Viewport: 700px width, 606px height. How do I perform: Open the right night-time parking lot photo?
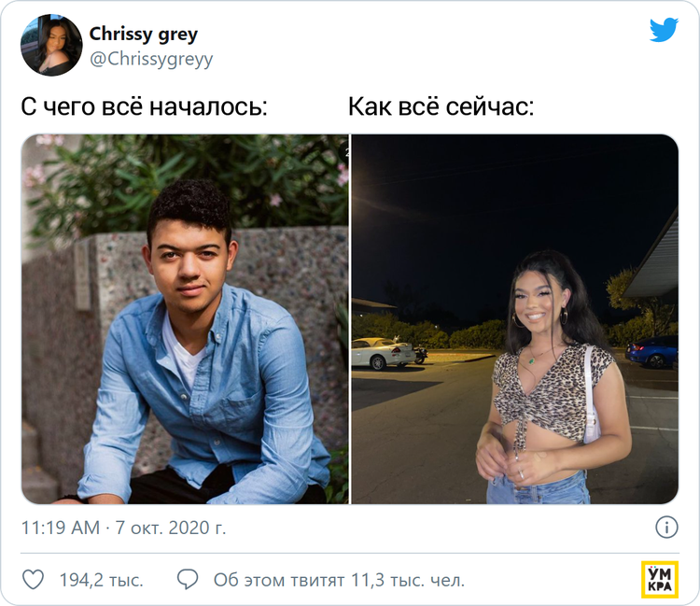tap(514, 318)
